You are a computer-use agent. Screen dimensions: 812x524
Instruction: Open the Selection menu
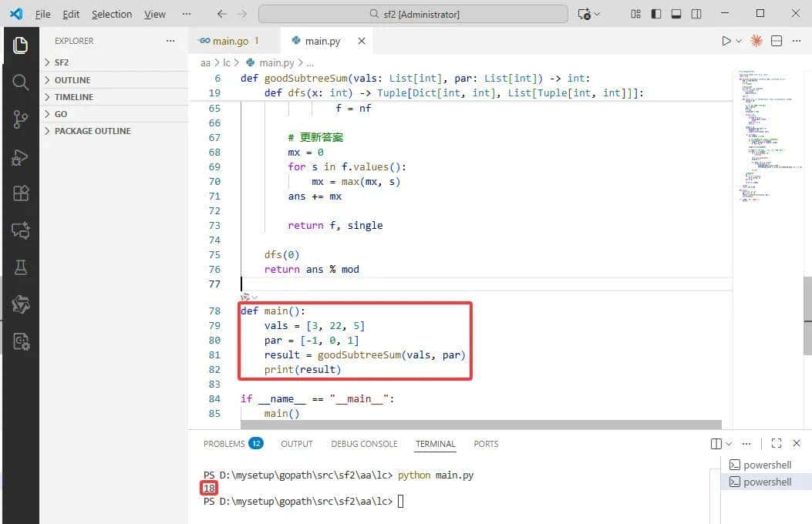pyautogui.click(x=111, y=14)
